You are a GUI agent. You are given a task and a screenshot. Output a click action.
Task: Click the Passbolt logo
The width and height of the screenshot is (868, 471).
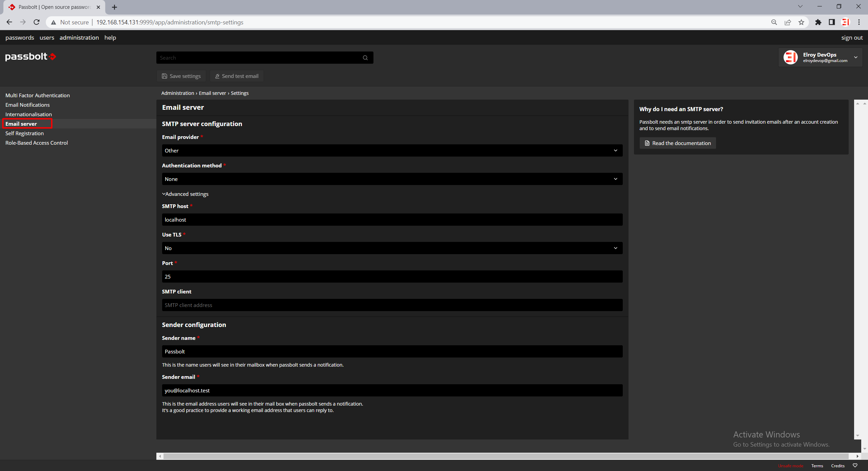[x=31, y=57]
